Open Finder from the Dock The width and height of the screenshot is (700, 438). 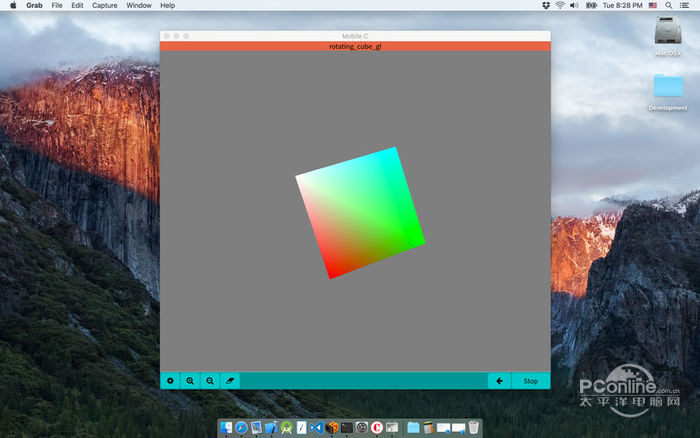point(226,428)
